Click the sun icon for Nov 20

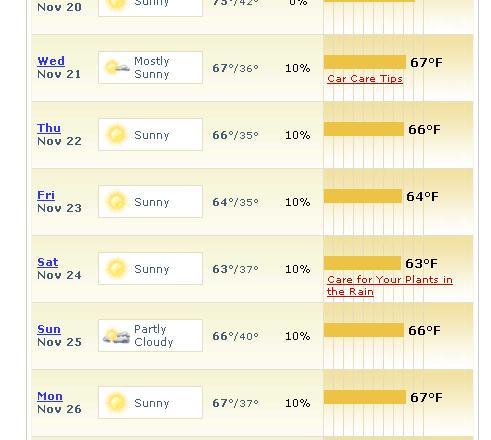[116, 5]
